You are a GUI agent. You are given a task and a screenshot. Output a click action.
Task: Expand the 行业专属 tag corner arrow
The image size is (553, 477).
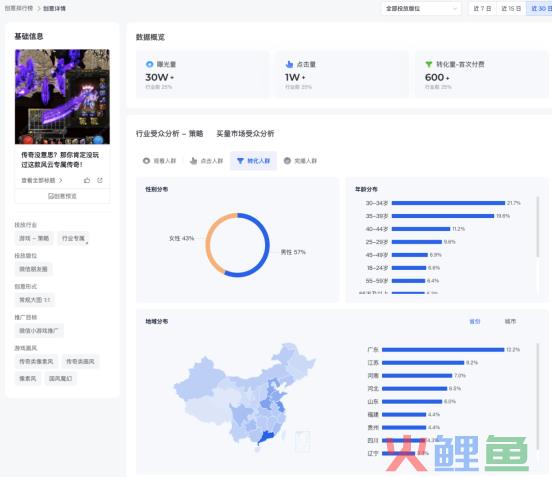click(x=87, y=243)
